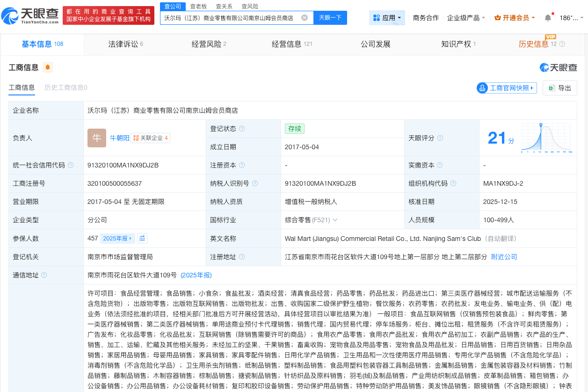Open the 参保人数 trend chart icon
Viewport: 588px width, 392px height.
pos(142,238)
